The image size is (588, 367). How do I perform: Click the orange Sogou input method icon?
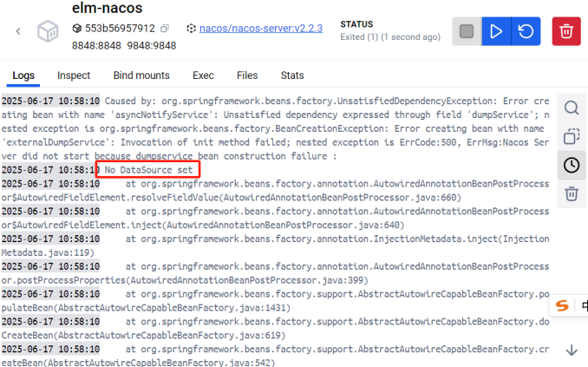(562, 305)
